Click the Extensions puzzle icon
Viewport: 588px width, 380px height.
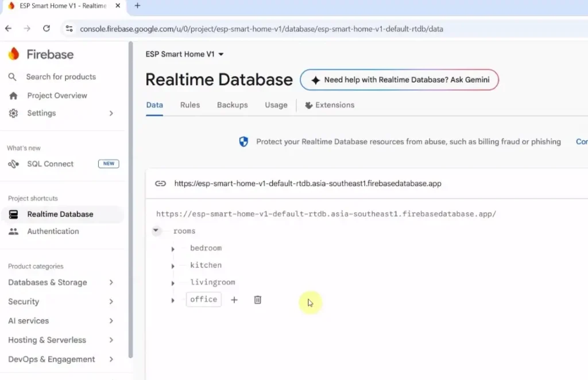click(x=308, y=105)
